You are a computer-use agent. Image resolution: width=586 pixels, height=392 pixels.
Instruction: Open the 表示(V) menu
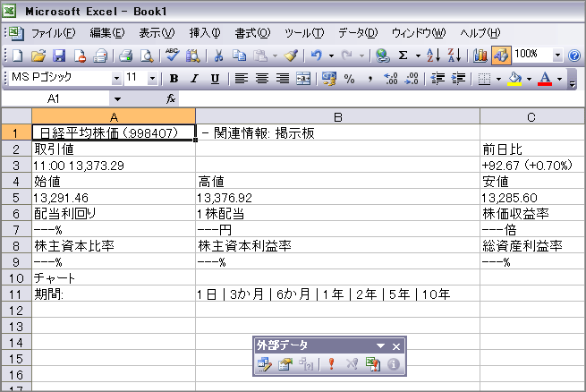point(157,33)
